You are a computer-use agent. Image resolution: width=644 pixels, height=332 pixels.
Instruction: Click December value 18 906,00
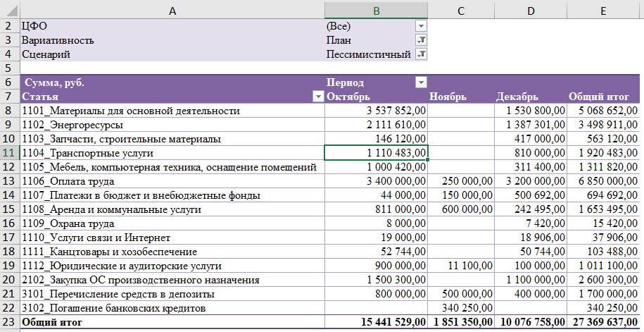pos(531,238)
